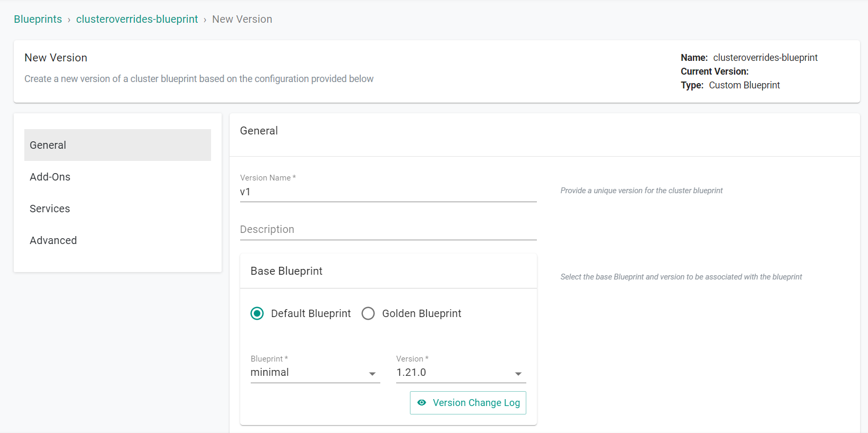Click the Current Version label
Viewport: 868px width, 433px height.
pos(715,71)
